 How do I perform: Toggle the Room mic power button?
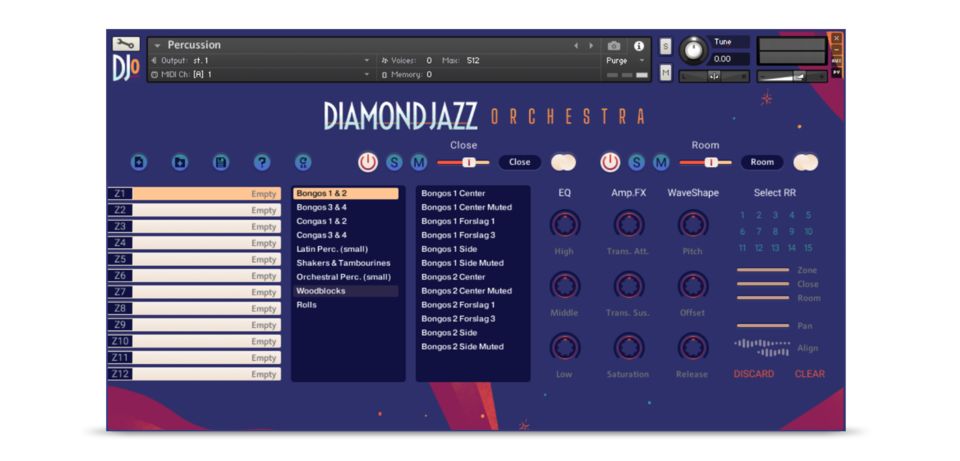pyautogui.click(x=610, y=162)
